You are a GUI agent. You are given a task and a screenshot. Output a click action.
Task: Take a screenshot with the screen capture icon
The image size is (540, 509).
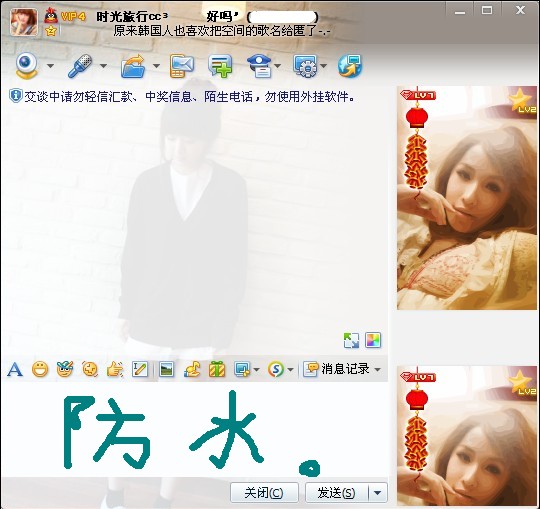click(242, 370)
